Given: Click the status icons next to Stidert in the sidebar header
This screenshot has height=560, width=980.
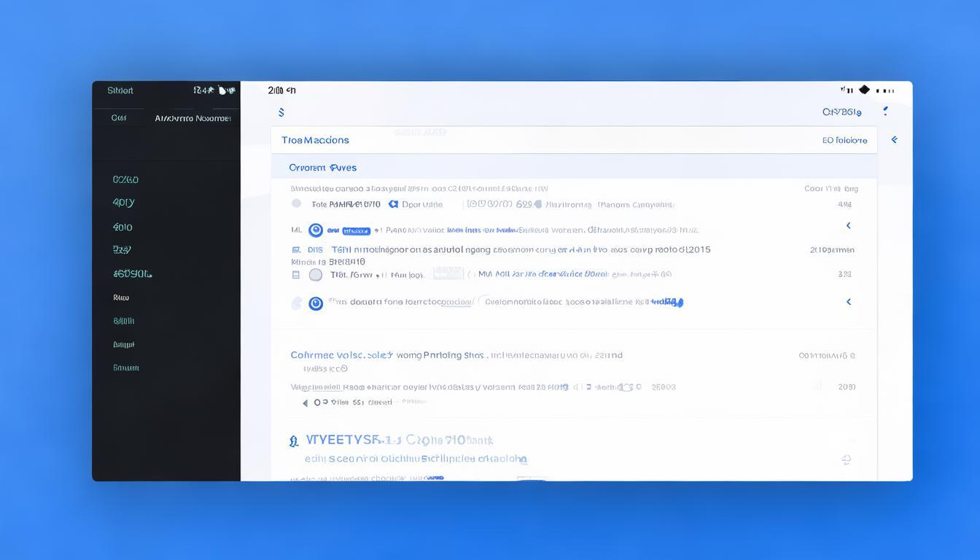Looking at the screenshot, I should [214, 90].
